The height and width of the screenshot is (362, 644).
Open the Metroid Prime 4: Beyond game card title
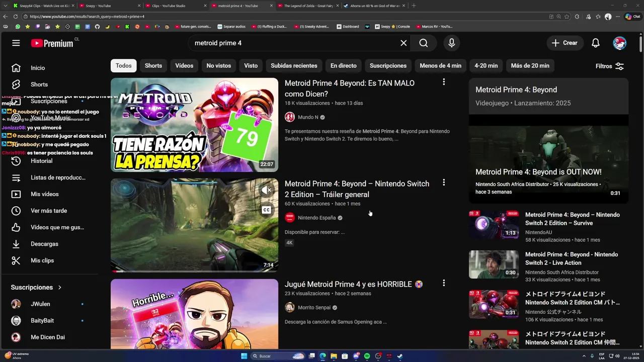pos(516,90)
